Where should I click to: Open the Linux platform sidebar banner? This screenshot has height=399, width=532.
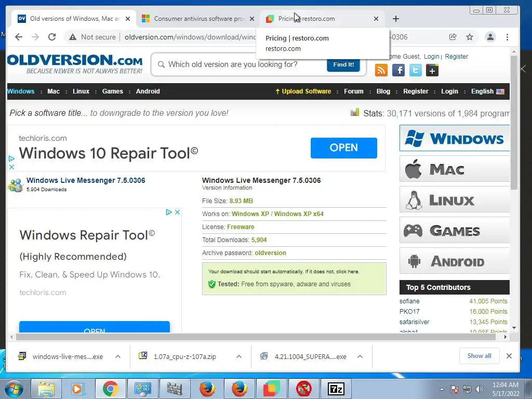[455, 199]
